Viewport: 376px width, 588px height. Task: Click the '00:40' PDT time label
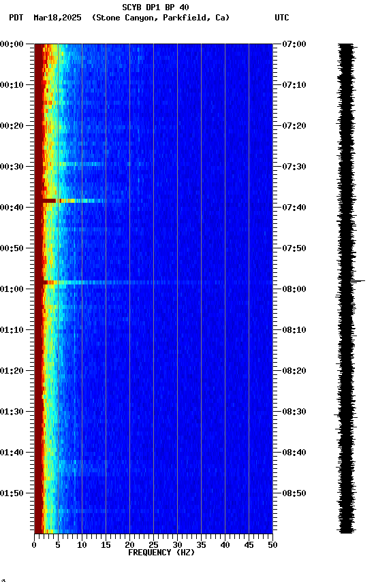point(12,208)
